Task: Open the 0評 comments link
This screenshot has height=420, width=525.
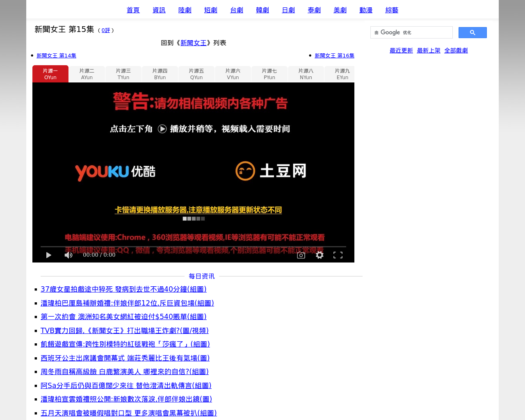Action: [x=106, y=30]
